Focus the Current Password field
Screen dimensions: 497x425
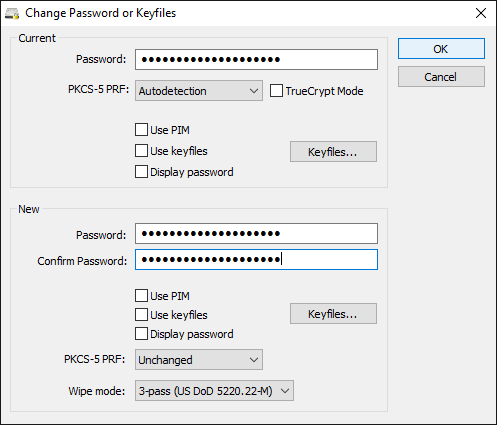point(256,60)
